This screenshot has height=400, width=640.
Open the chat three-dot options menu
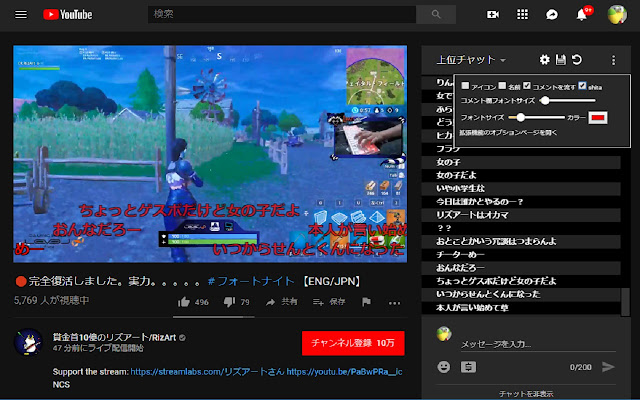click(613, 60)
